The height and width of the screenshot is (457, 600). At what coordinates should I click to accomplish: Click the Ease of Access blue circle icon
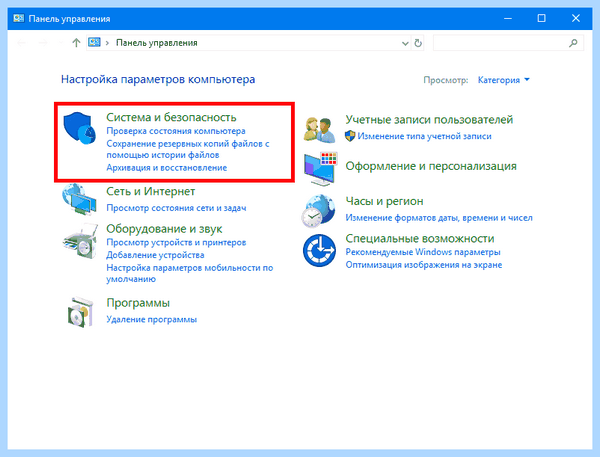click(x=319, y=251)
